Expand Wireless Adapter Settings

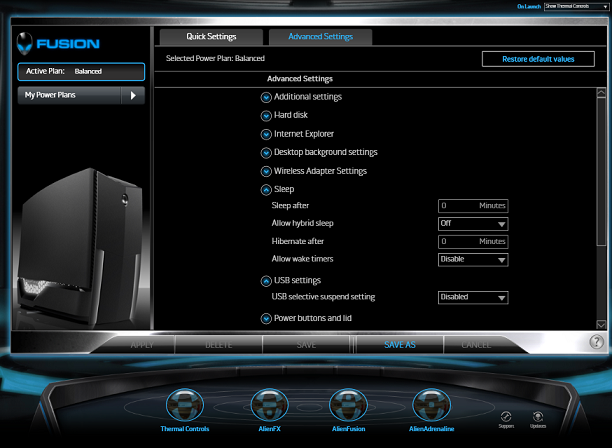(266, 171)
